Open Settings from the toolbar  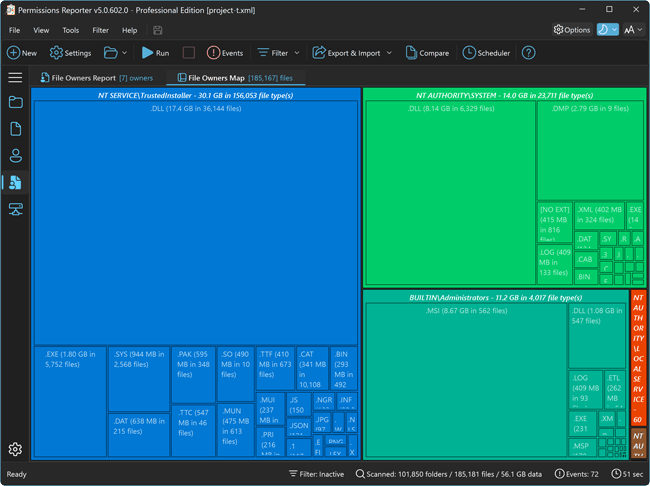(70, 53)
